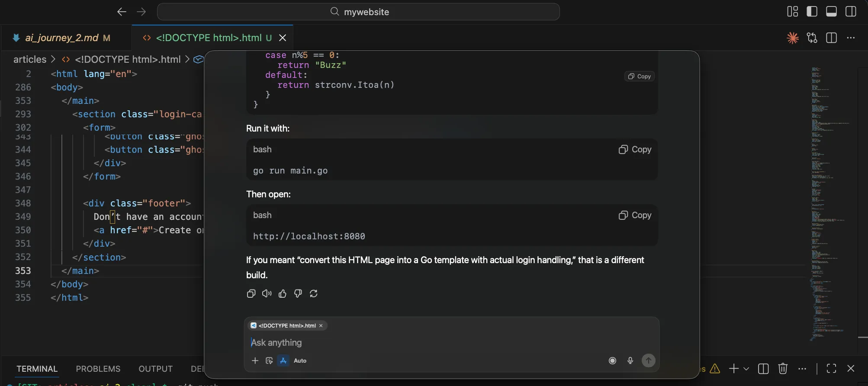Give the response a thumbs up

283,294
